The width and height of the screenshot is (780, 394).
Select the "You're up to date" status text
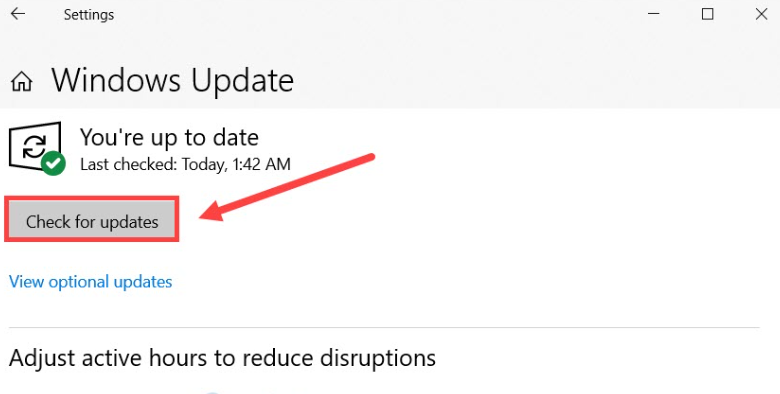pos(169,137)
